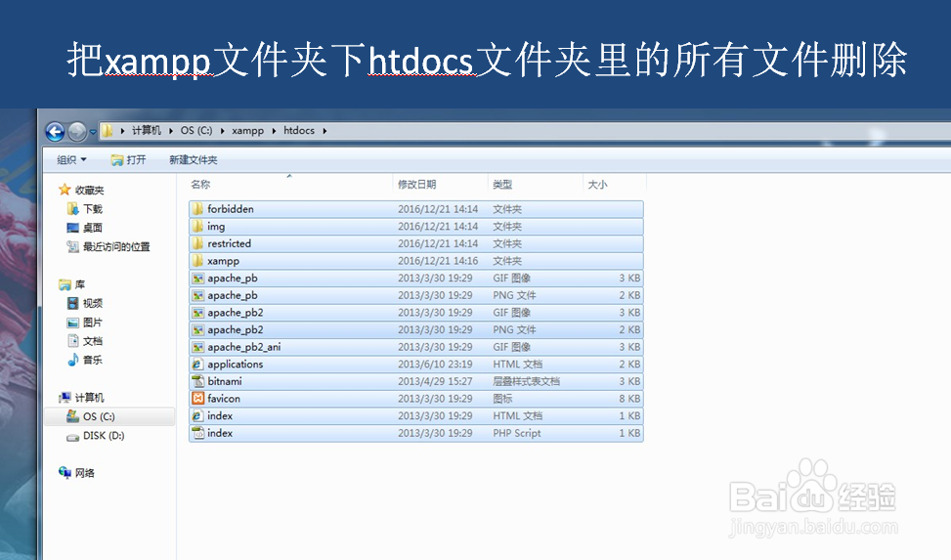Image resolution: width=951 pixels, height=560 pixels.
Task: Click the apache_pb2 PNG file icon
Action: (x=197, y=330)
